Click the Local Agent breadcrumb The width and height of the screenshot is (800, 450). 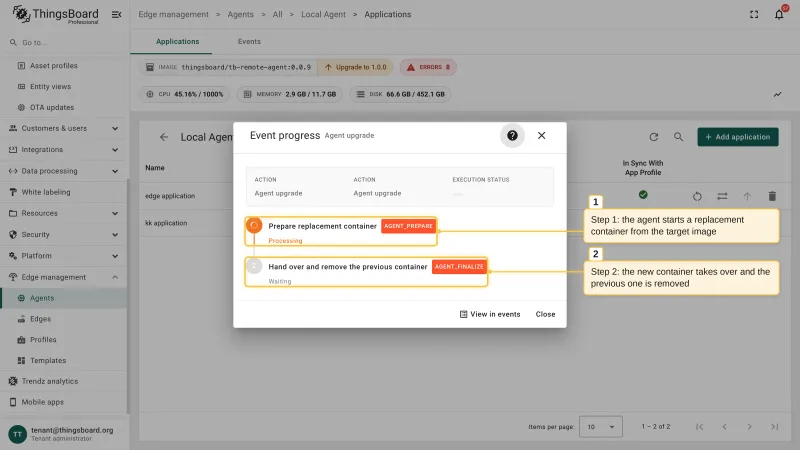pos(323,14)
